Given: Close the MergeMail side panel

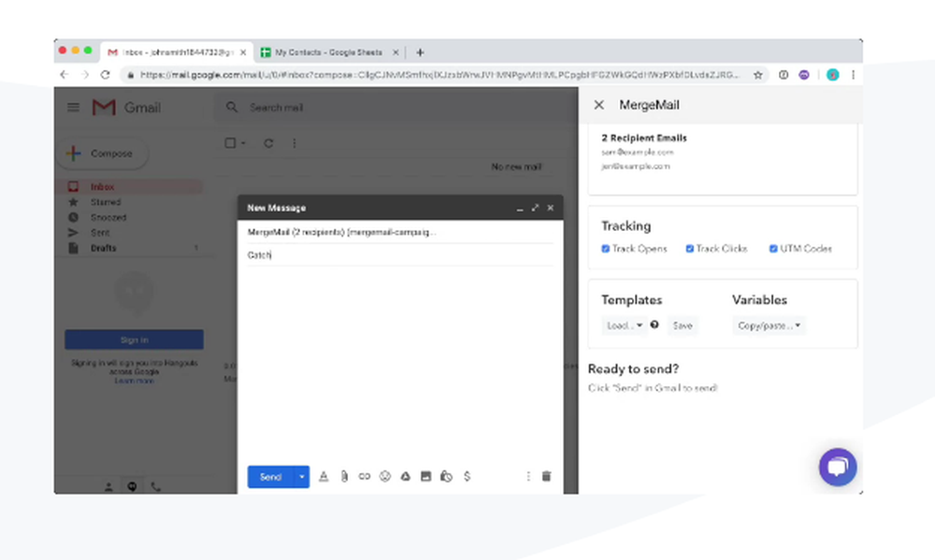Looking at the screenshot, I should tap(598, 105).
